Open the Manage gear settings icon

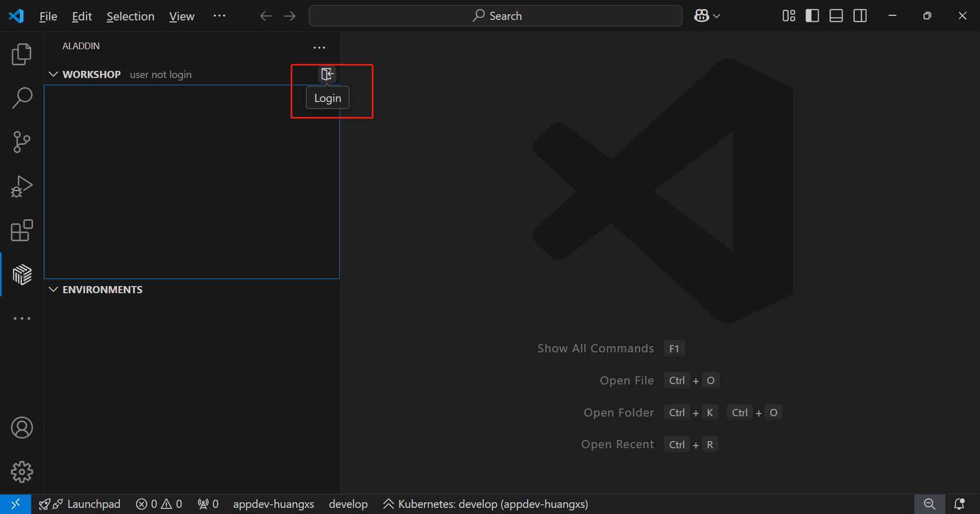point(21,472)
